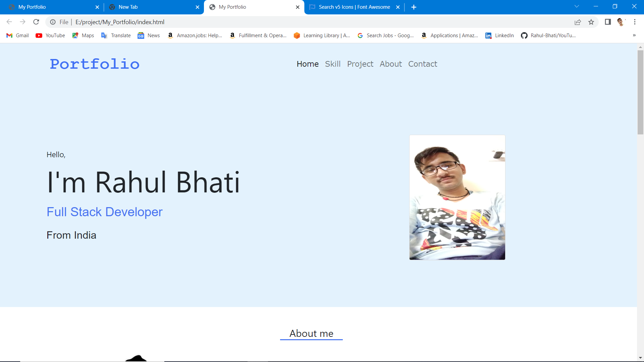644x362 pixels.
Task: Open the browser side panel
Action: (607, 22)
